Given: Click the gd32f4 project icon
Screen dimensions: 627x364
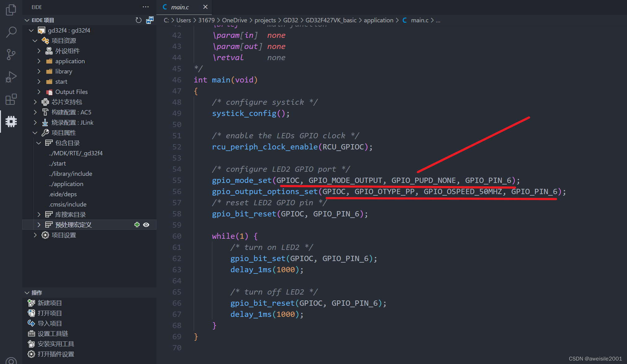Looking at the screenshot, I should coord(41,30).
